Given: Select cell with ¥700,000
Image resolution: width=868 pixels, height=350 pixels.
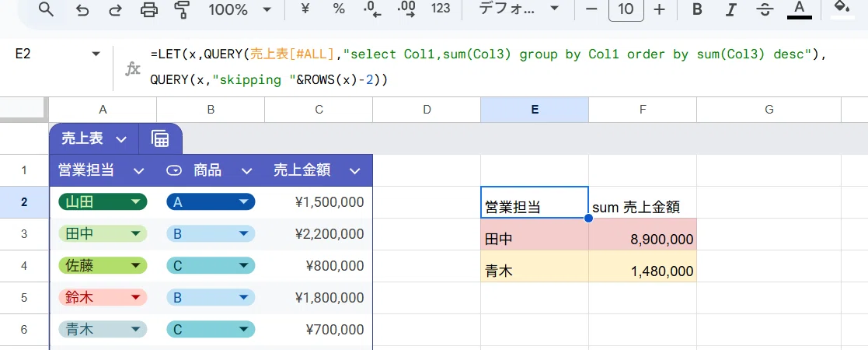Looking at the screenshot, I should [319, 330].
